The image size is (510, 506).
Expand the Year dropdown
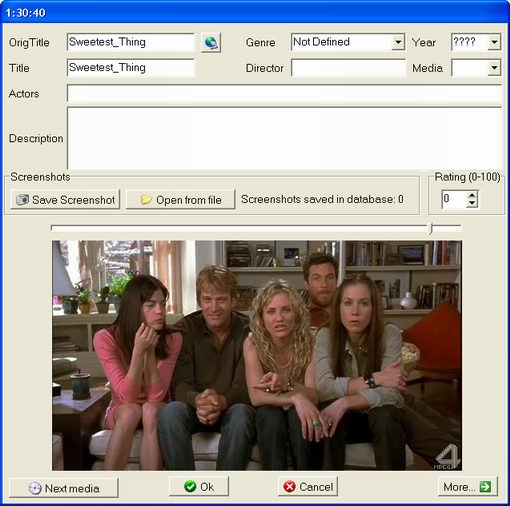pos(494,42)
